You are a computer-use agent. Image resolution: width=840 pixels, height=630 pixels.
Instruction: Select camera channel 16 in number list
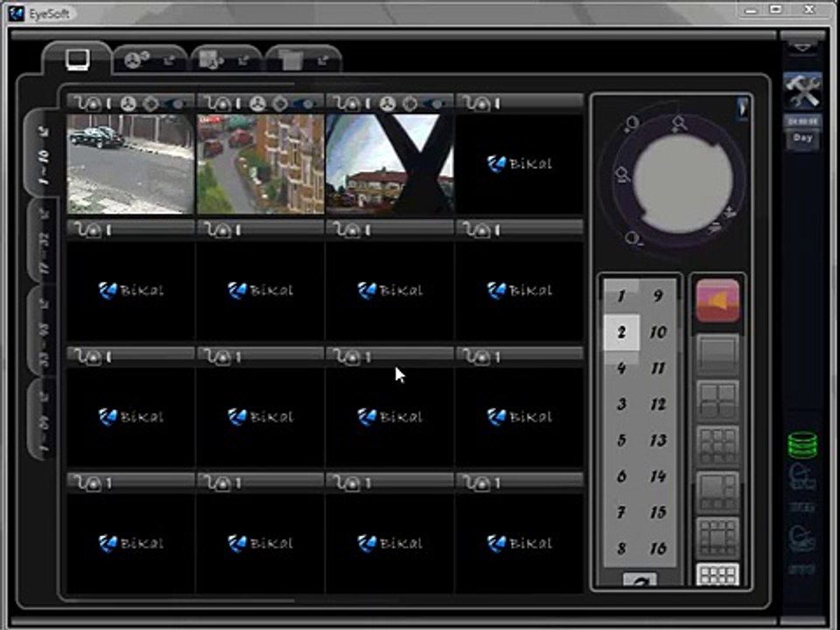coord(658,549)
